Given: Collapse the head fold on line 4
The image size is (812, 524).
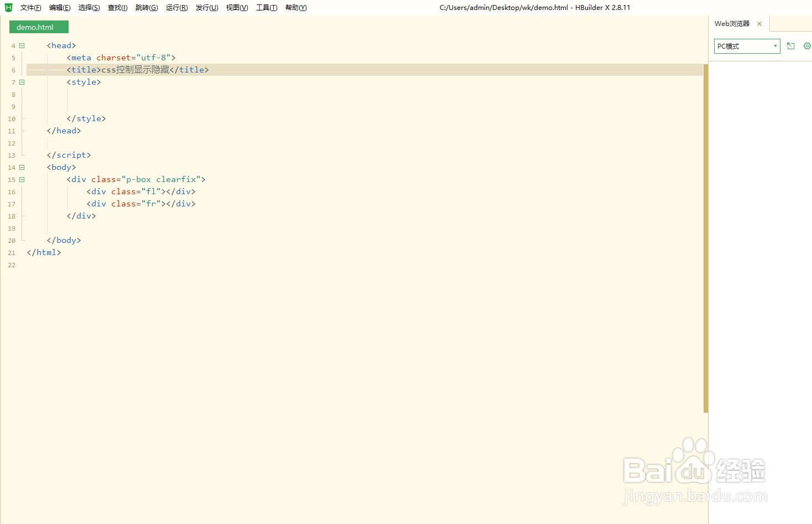Looking at the screenshot, I should click(x=22, y=46).
